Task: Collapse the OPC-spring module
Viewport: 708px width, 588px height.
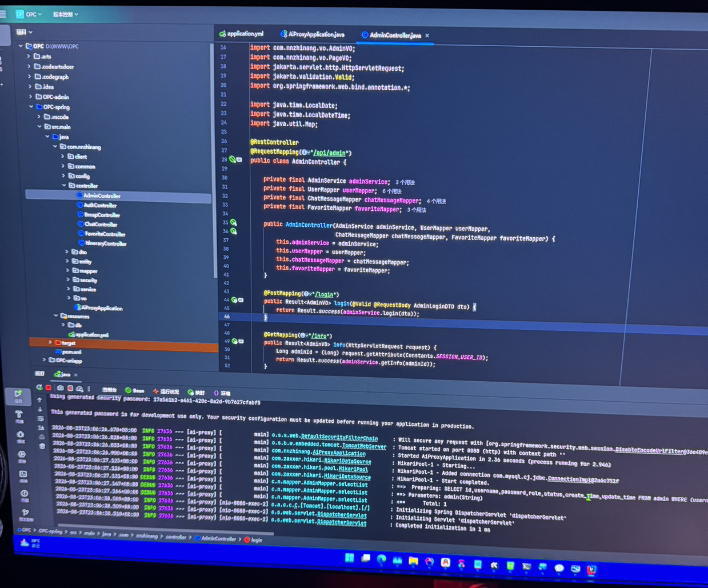Action: 31,107
